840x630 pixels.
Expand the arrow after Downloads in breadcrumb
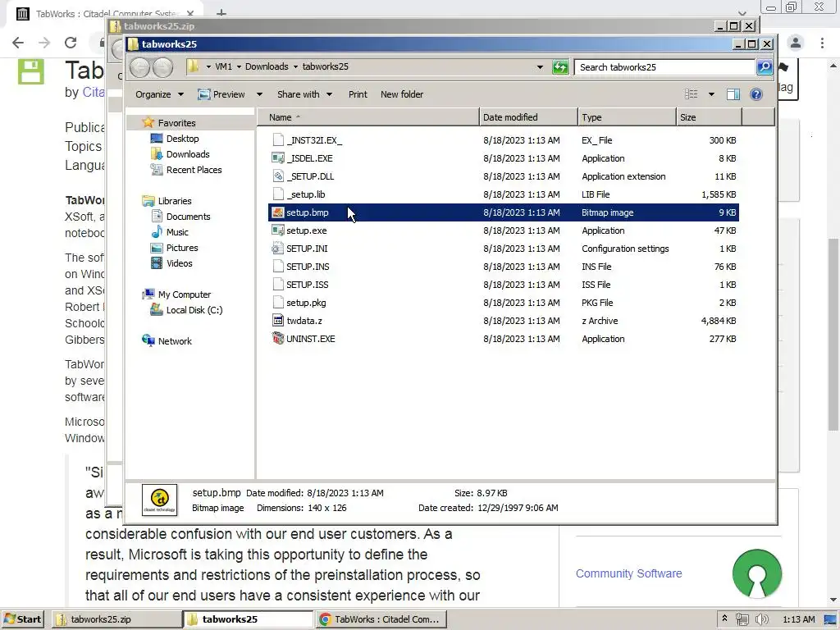pos(295,66)
